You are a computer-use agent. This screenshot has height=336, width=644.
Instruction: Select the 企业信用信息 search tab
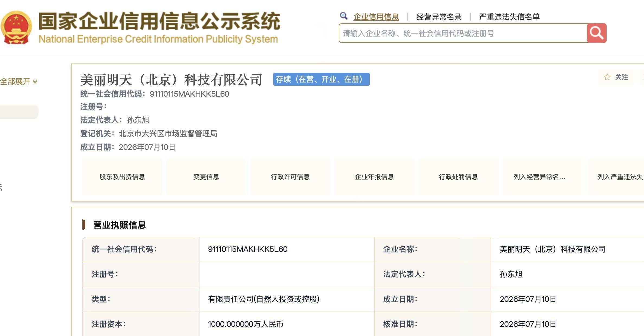coord(376,17)
